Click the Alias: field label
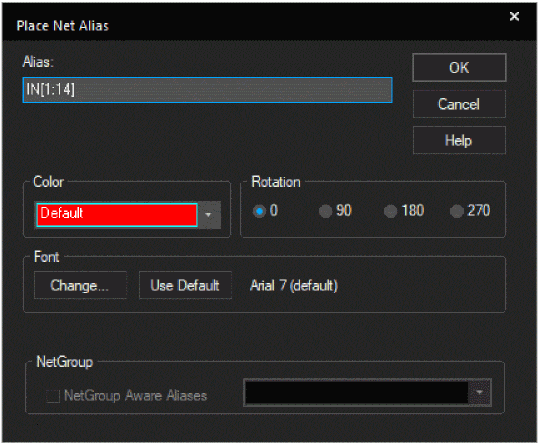 point(38,62)
